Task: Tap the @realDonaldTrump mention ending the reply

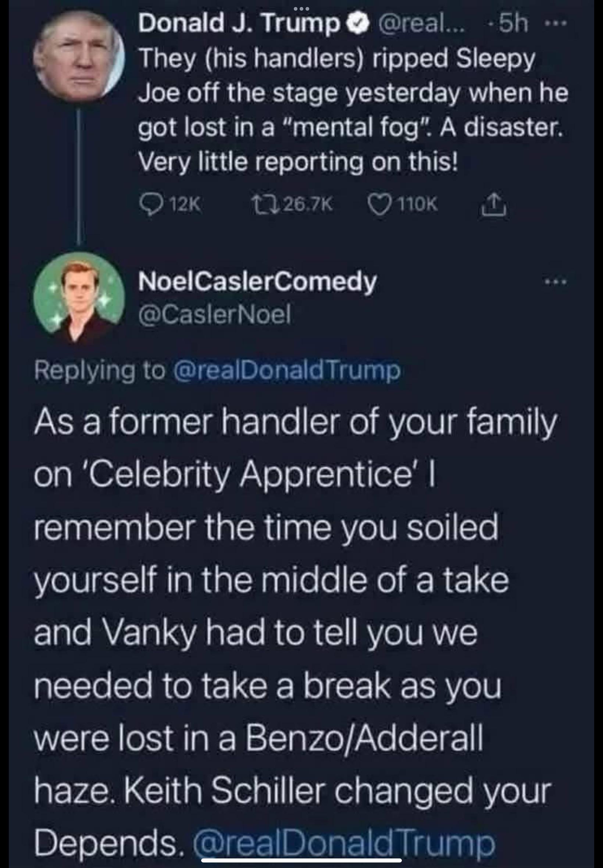Action: (343, 844)
